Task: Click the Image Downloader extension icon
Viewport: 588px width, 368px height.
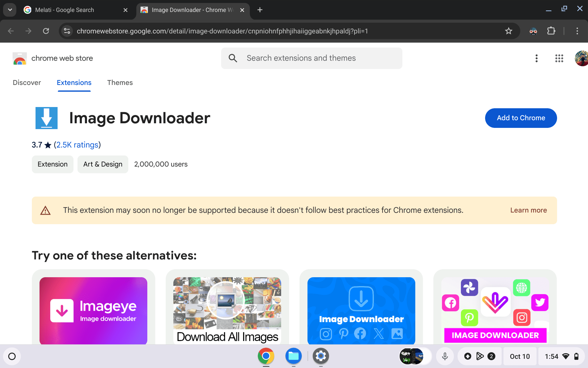Action: point(47,118)
